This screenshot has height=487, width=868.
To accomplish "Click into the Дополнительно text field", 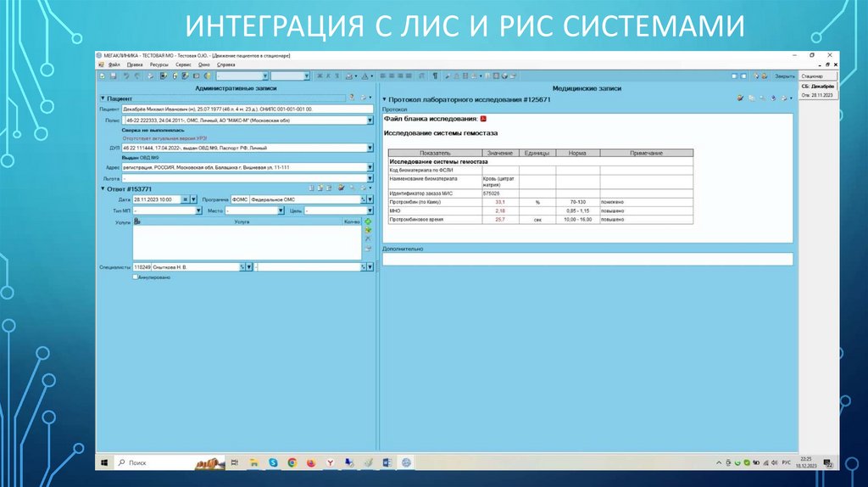I will [587, 260].
